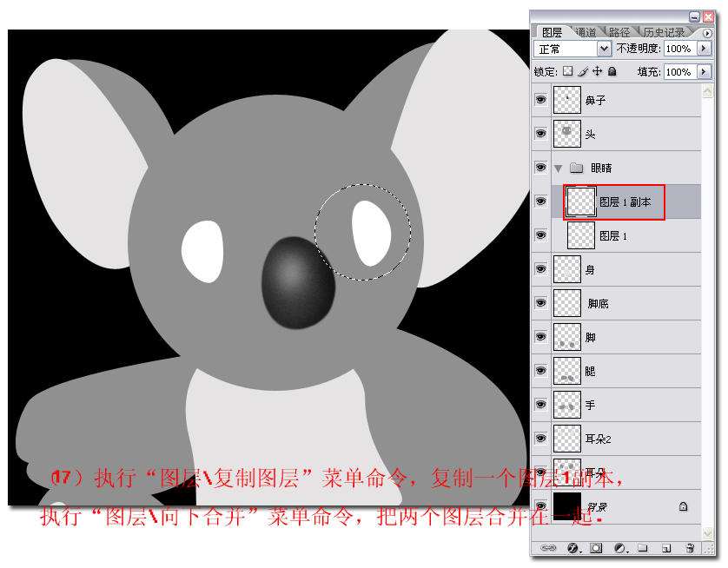Select the 眼睛 group name
Screen dimensions: 728x568
[x=601, y=168]
